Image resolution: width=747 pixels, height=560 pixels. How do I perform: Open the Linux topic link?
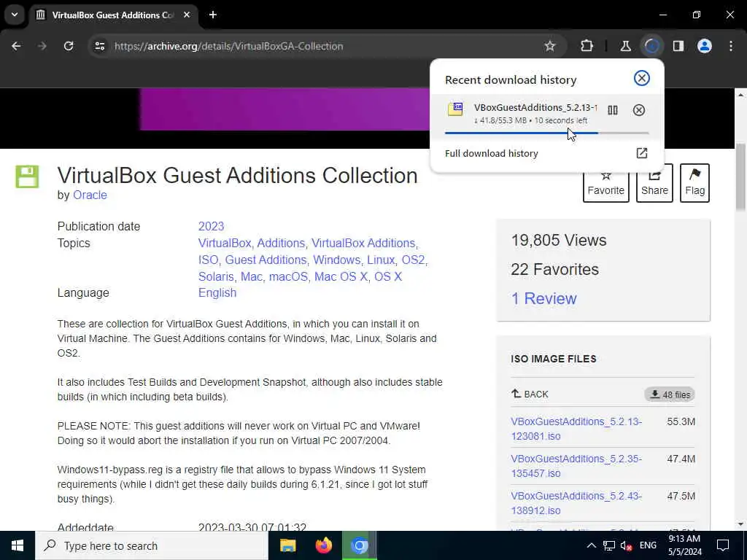pos(381,260)
